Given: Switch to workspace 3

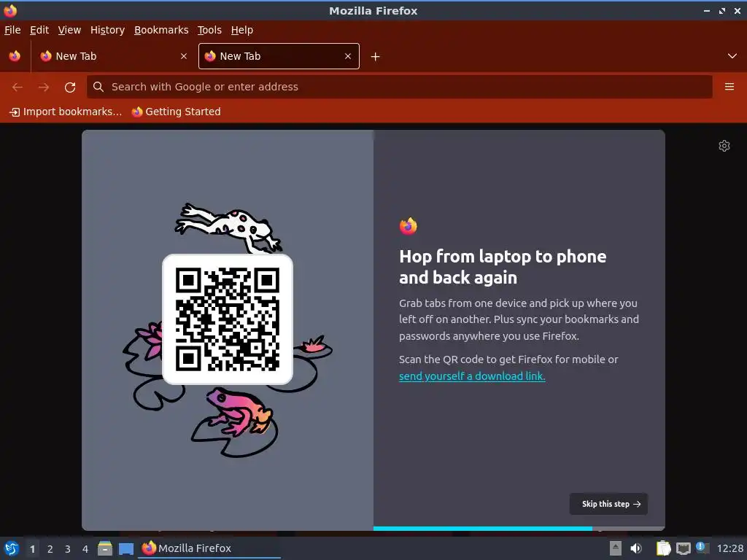Looking at the screenshot, I should coord(68,549).
